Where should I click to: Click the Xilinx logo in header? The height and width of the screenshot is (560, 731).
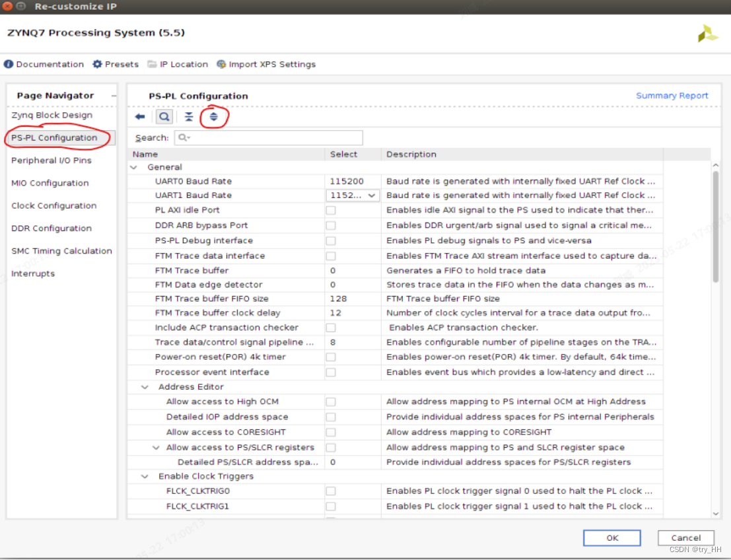(x=707, y=34)
